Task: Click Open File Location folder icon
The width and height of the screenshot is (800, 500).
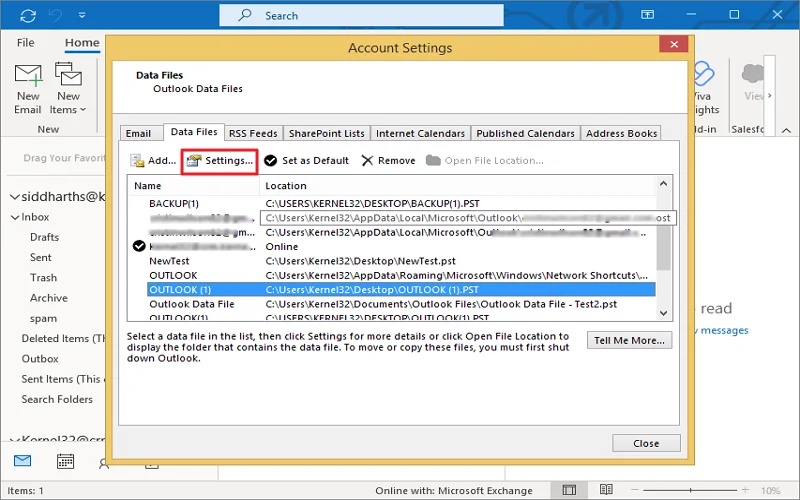Action: [x=433, y=161]
